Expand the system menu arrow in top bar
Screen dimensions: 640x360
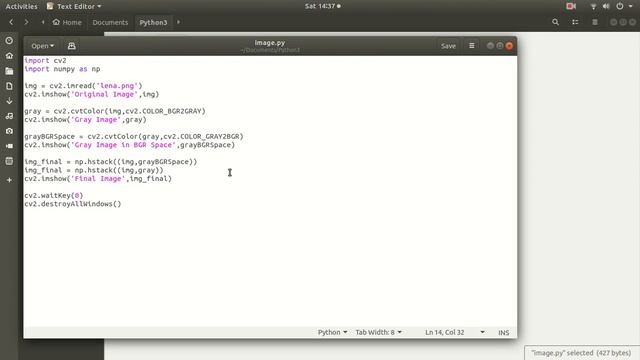click(x=630, y=6)
